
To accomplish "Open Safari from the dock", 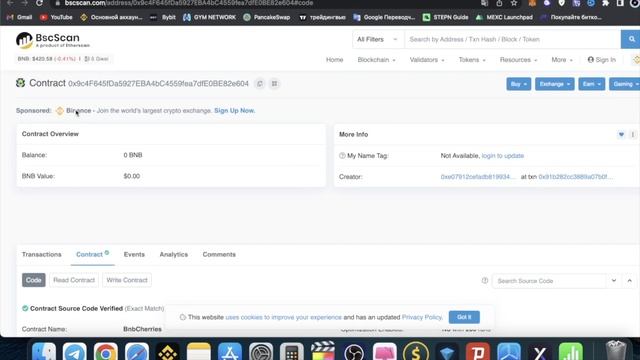I will (x=137, y=352).
